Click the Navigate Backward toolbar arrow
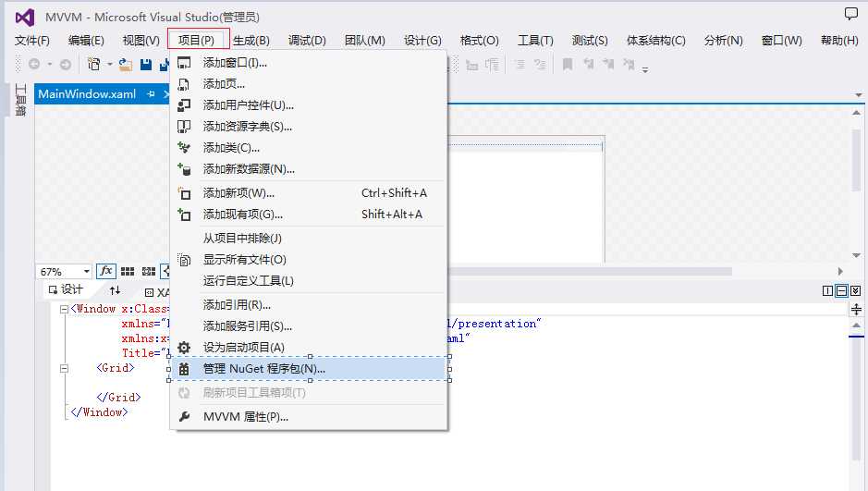868x491 pixels. [34, 65]
